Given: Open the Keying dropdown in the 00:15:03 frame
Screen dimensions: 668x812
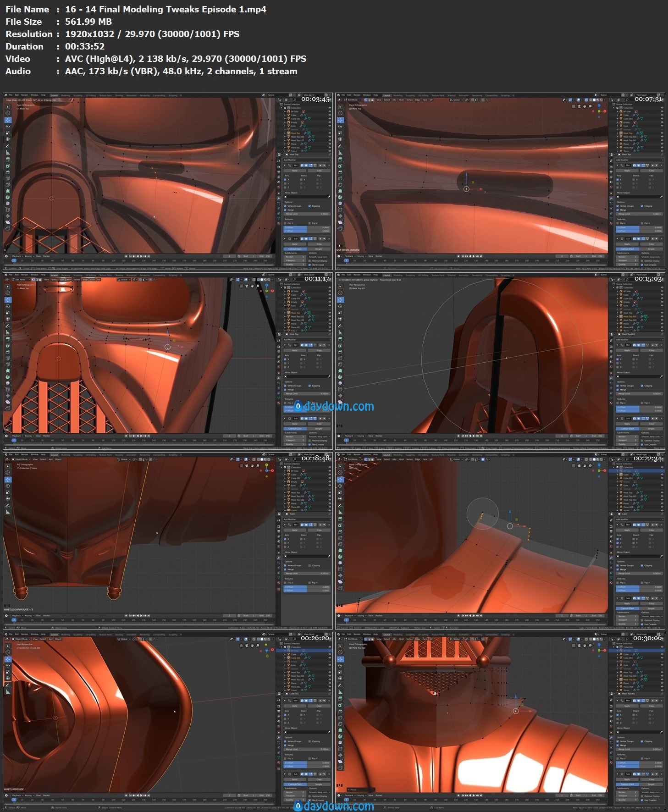Looking at the screenshot, I should click(x=362, y=436).
